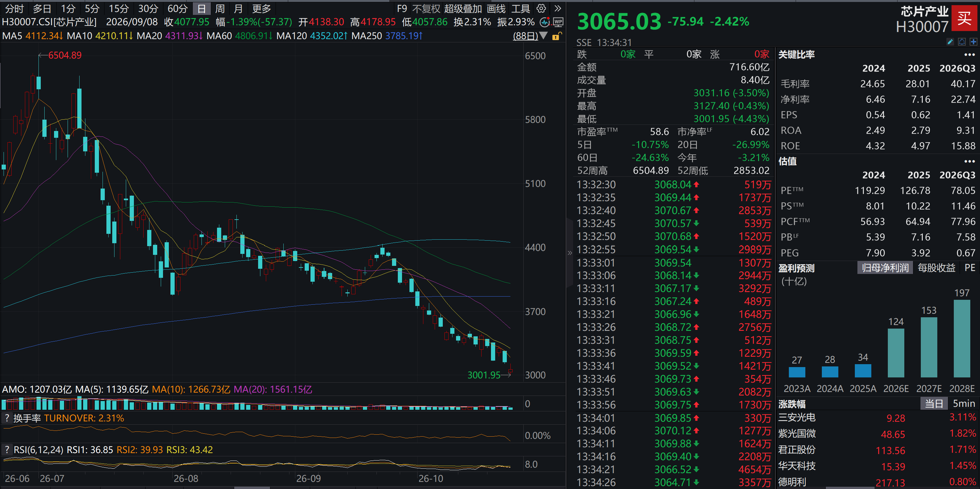Image resolution: width=980 pixels, height=489 pixels.
Task: Click the 2028E forecast bar
Action: 962,338
